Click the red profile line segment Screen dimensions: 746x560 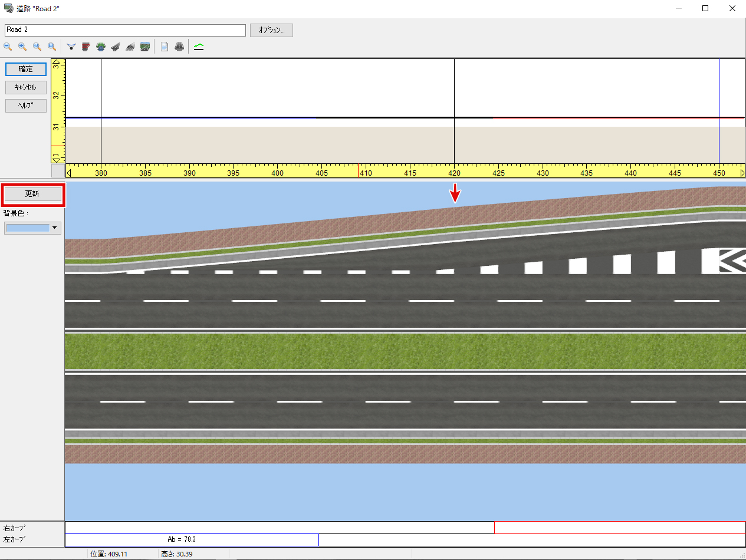point(619,117)
